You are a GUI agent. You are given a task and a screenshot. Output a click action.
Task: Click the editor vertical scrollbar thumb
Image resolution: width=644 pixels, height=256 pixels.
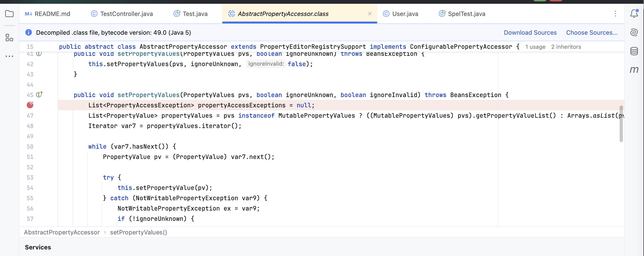coord(621,124)
